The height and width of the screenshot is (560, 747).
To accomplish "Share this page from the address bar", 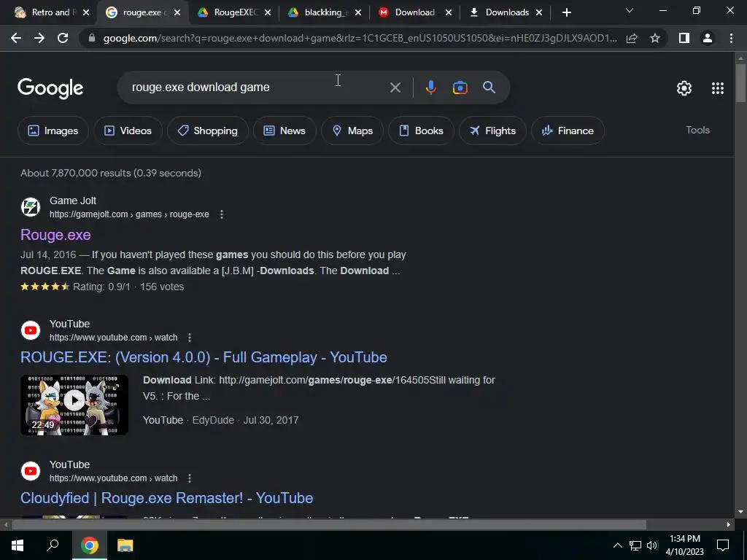I will (632, 38).
